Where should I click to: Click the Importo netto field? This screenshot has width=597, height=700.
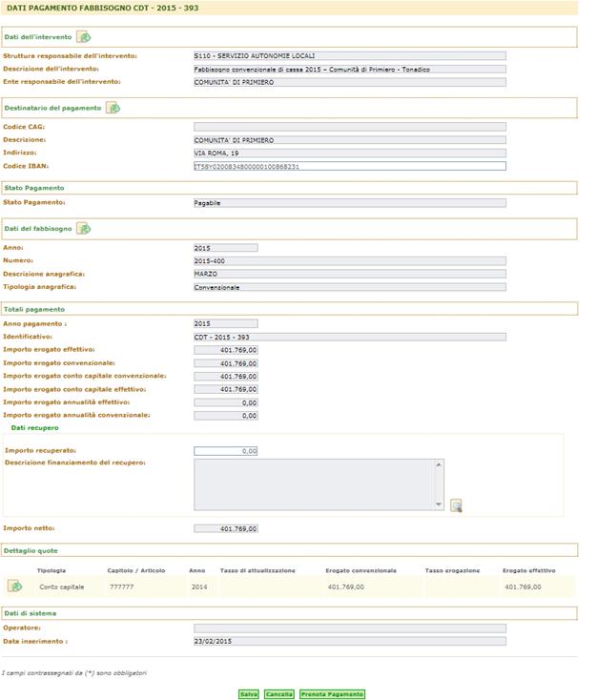[225, 528]
